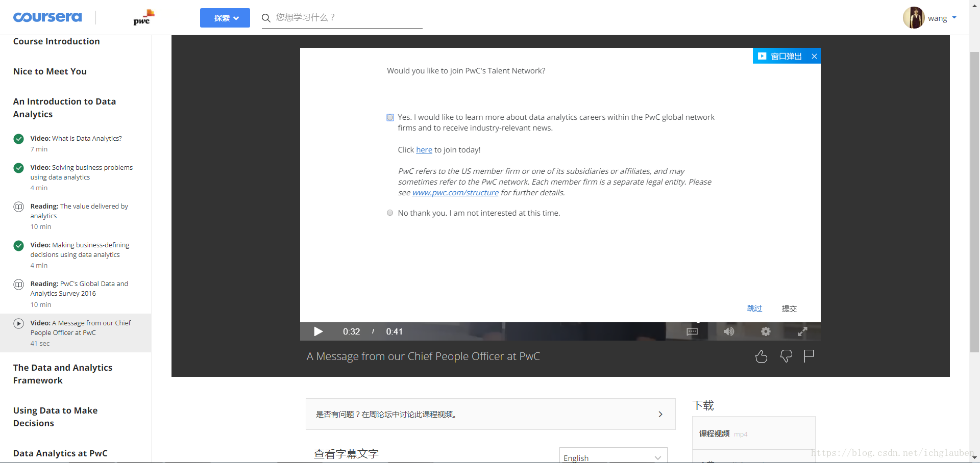Click completed checkmark beside Solving business problems
Image resolution: width=980 pixels, height=463 pixels.
(18, 168)
